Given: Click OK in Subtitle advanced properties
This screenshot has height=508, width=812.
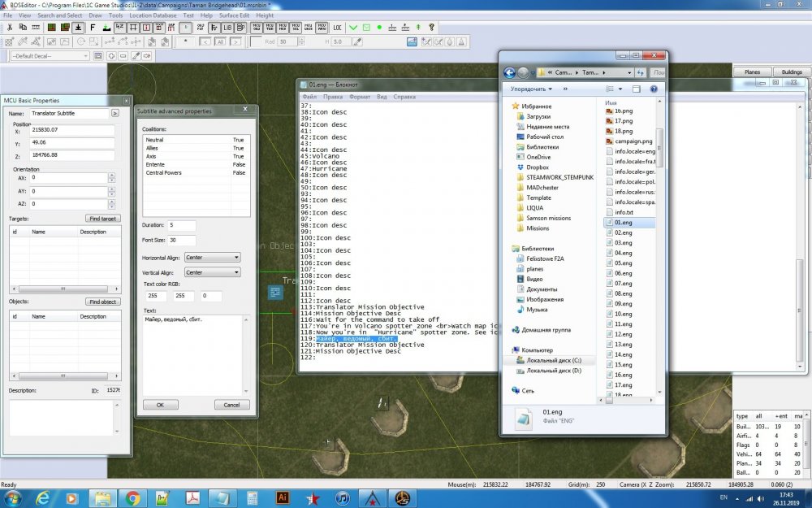Looking at the screenshot, I should pos(160,405).
